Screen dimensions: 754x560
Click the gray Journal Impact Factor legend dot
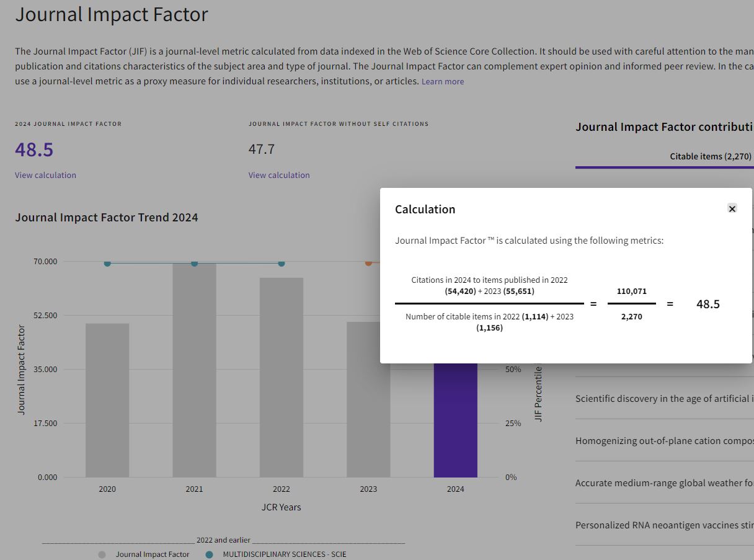click(x=102, y=554)
